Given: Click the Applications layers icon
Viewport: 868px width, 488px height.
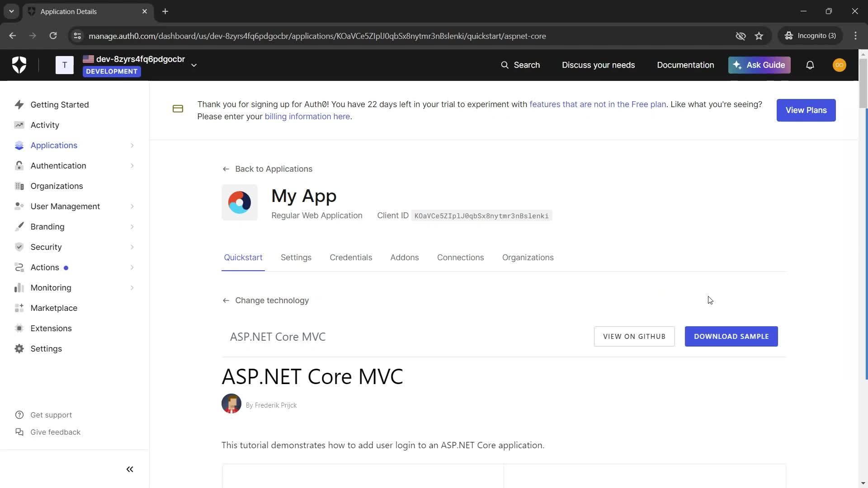Looking at the screenshot, I should pos(19,145).
